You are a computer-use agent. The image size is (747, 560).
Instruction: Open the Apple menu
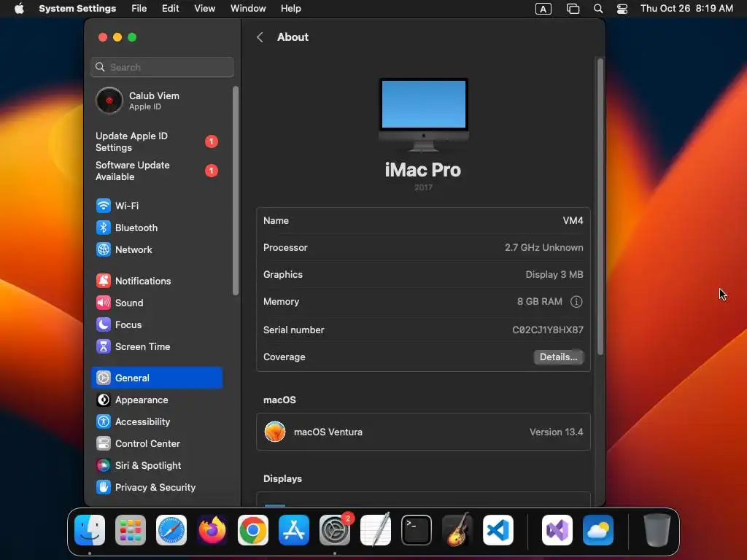click(19, 9)
